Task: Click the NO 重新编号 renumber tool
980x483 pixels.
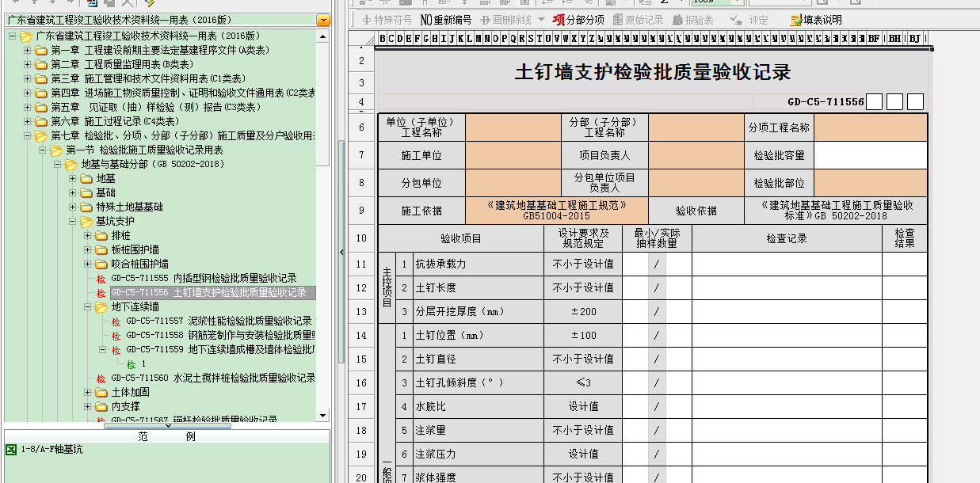Action: (x=445, y=20)
